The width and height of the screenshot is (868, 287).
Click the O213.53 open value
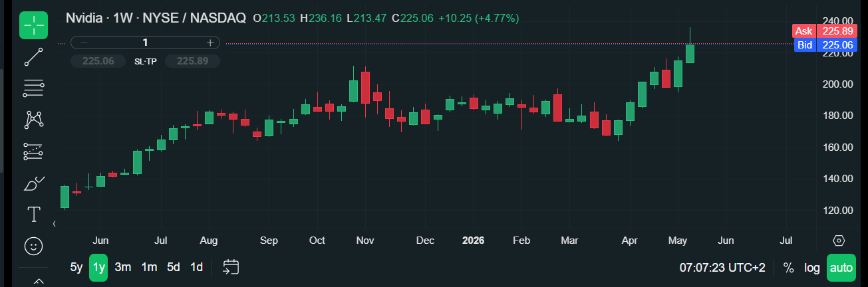coord(274,18)
